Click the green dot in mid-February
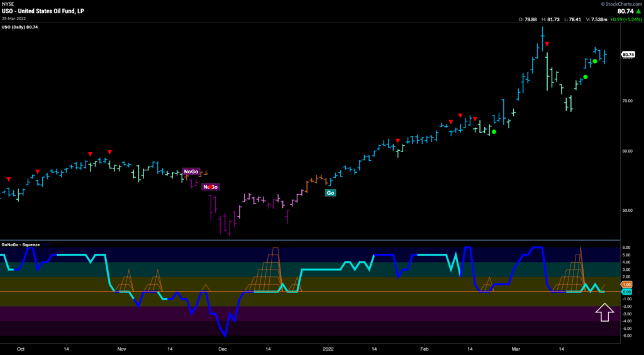This screenshot has height=355, width=644. tap(494, 132)
